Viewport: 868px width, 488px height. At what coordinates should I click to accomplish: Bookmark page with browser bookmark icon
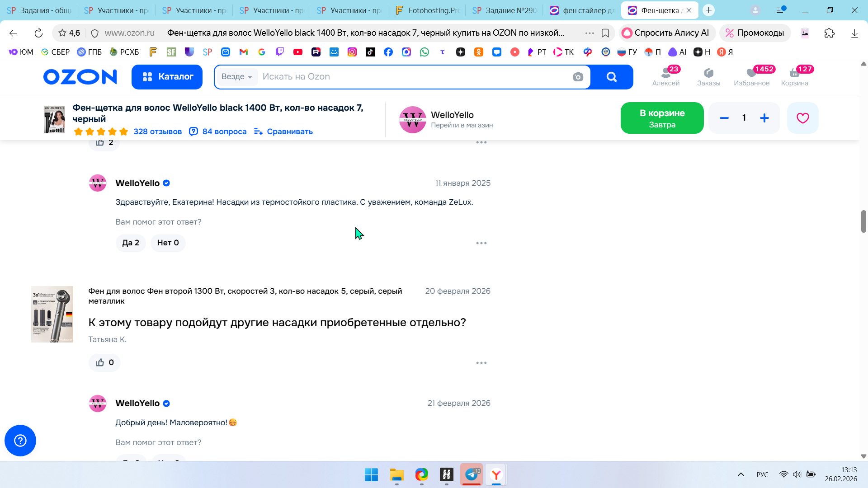click(x=605, y=33)
